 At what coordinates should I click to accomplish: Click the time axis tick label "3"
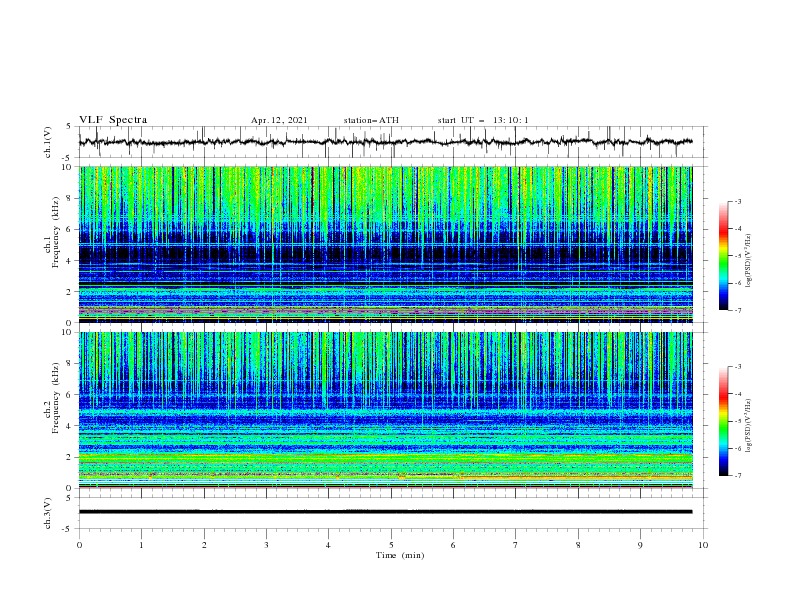[266, 545]
